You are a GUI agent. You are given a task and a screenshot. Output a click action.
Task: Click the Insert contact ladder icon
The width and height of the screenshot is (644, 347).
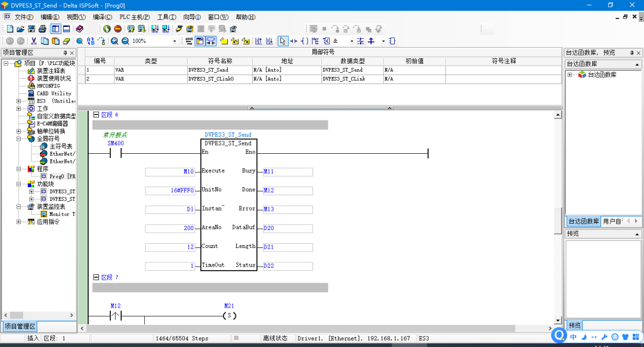pyautogui.click(x=293, y=41)
